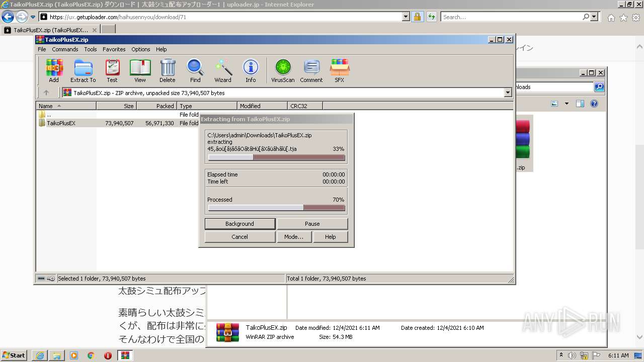
Task: Go up one folder level arrow
Action: pos(46,93)
